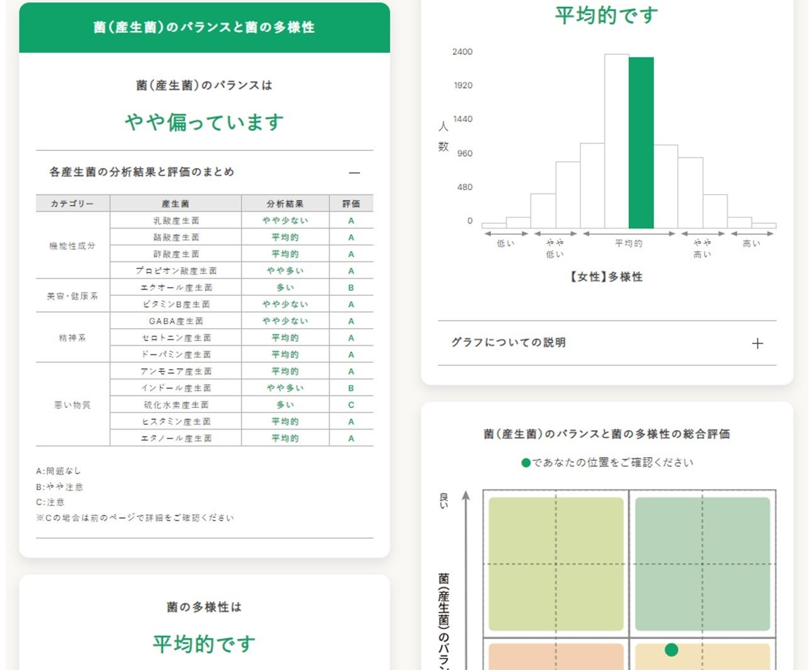Image resolution: width=812 pixels, height=670 pixels.
Task: Click the 多い result for 硫化水素産生菌
Action: coord(285,405)
